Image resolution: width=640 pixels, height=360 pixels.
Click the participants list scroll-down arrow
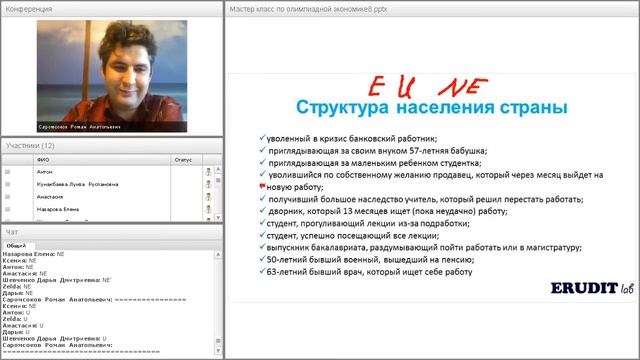pyautogui.click(x=218, y=218)
